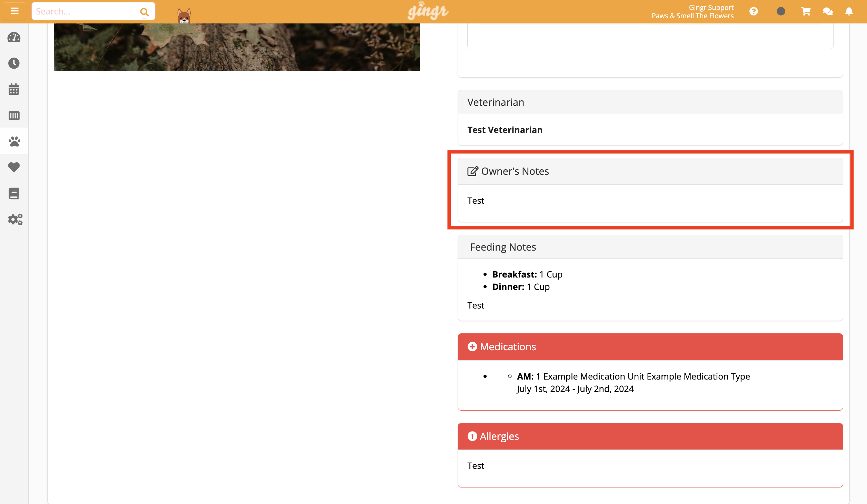Click Paws & Smell The Flowers location
The image size is (867, 504).
point(692,16)
